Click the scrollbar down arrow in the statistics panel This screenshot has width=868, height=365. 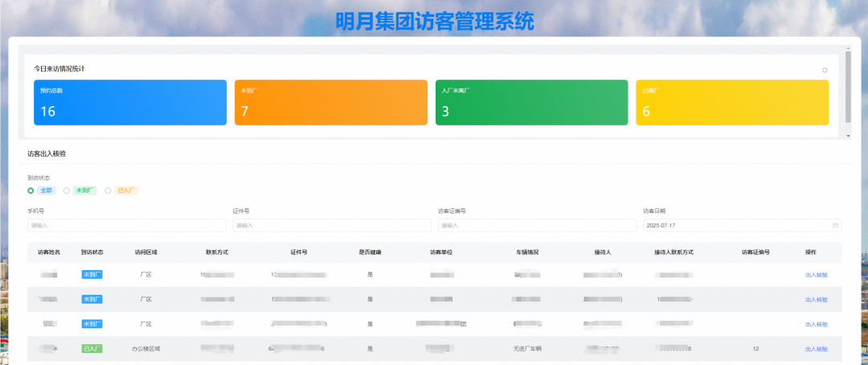848,136
